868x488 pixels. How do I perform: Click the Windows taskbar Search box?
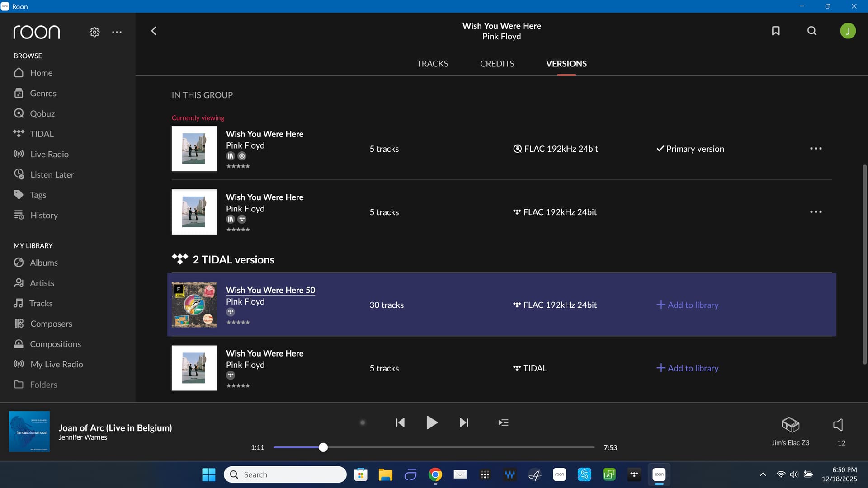pyautogui.click(x=285, y=474)
